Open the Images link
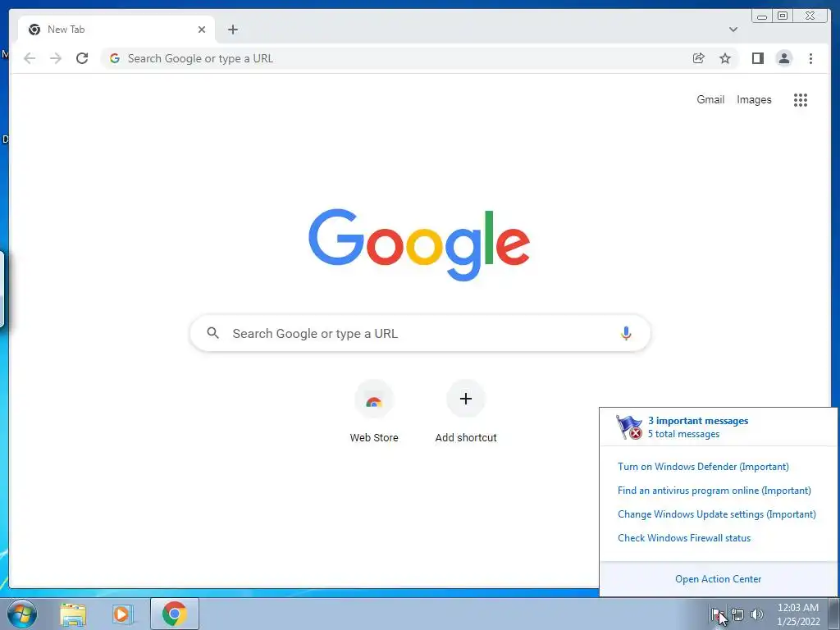Viewport: 840px width, 630px height. (754, 99)
